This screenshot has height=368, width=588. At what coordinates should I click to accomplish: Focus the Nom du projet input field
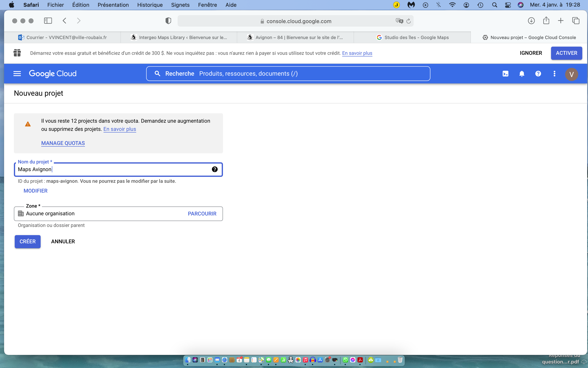[x=118, y=169]
